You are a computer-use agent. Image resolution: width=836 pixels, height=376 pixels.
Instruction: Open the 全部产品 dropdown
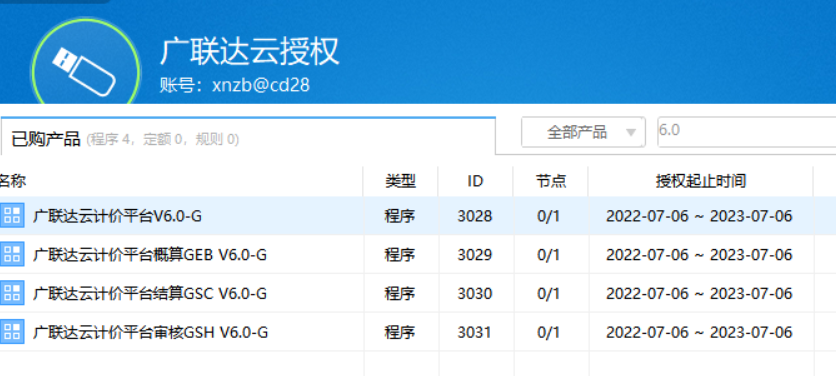click(583, 132)
